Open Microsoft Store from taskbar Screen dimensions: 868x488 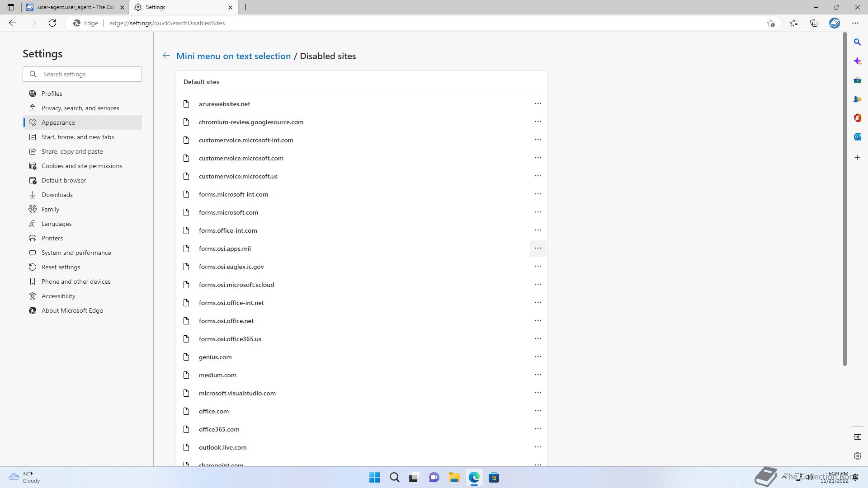pyautogui.click(x=494, y=478)
